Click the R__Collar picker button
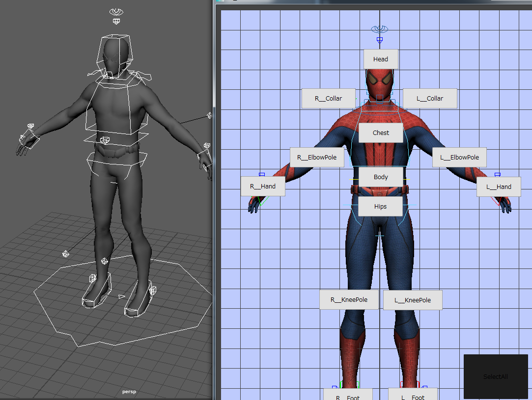Image resolution: width=532 pixels, height=400 pixels. click(x=329, y=99)
